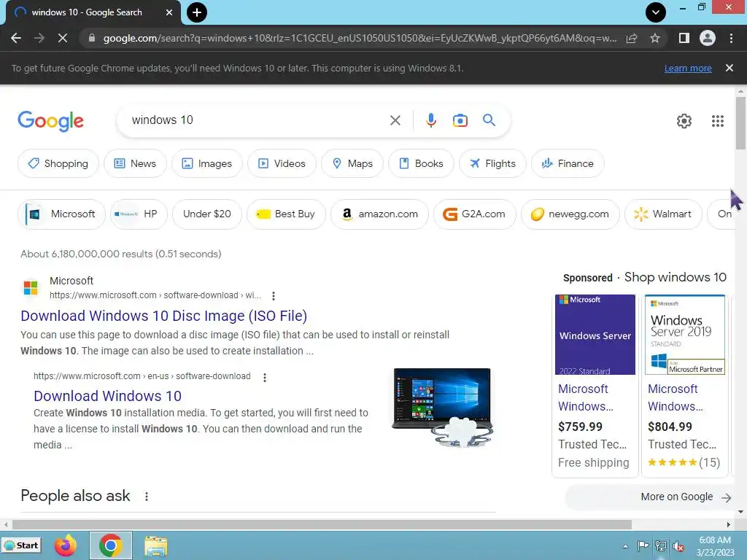Image resolution: width=747 pixels, height=560 pixels.
Task: Open the Windows Server 2022 Standard product image
Action: (x=595, y=335)
